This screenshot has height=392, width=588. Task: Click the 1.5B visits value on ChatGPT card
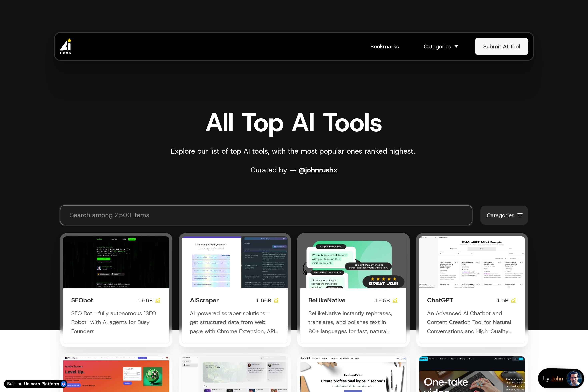coord(502,300)
